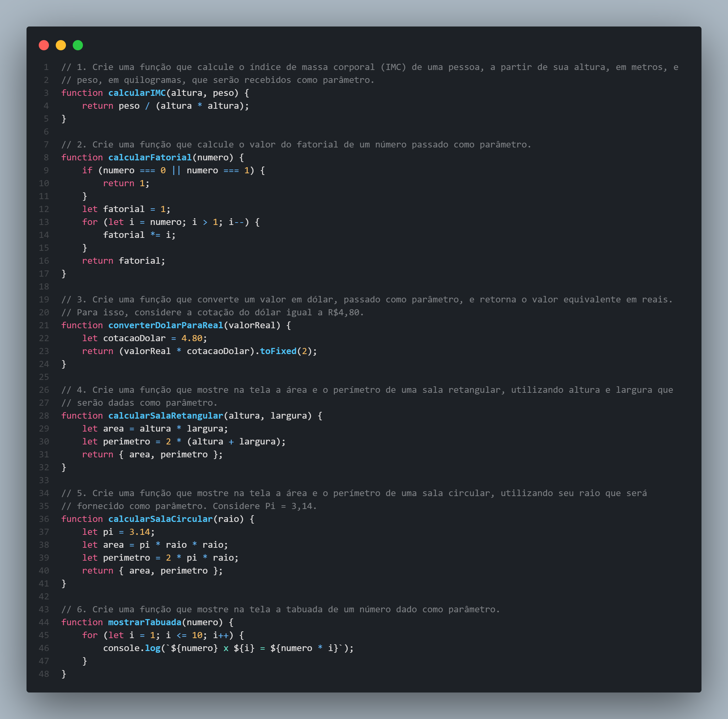Click the function name mostrarTabuada
The height and width of the screenshot is (719, 728).
pyautogui.click(x=145, y=622)
